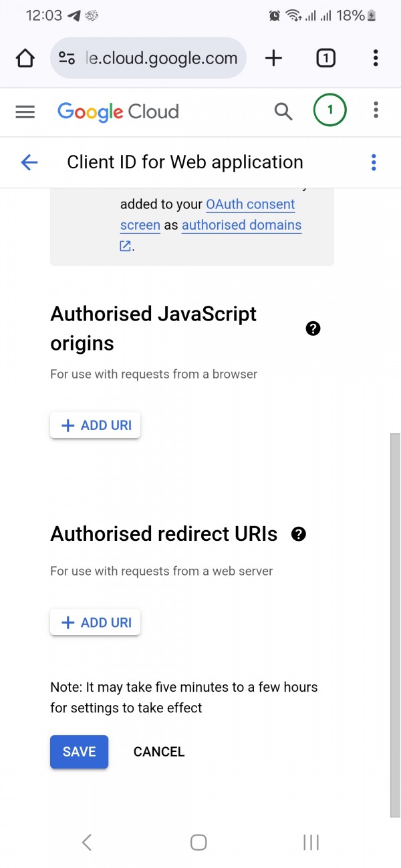Go back using the blue arrow
The width and height of the screenshot is (401, 868).
[x=29, y=162]
